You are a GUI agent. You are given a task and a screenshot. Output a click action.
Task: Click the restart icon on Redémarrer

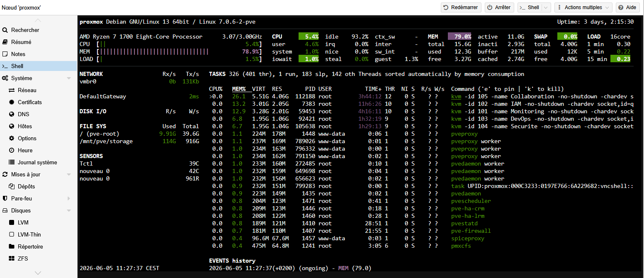tap(446, 7)
